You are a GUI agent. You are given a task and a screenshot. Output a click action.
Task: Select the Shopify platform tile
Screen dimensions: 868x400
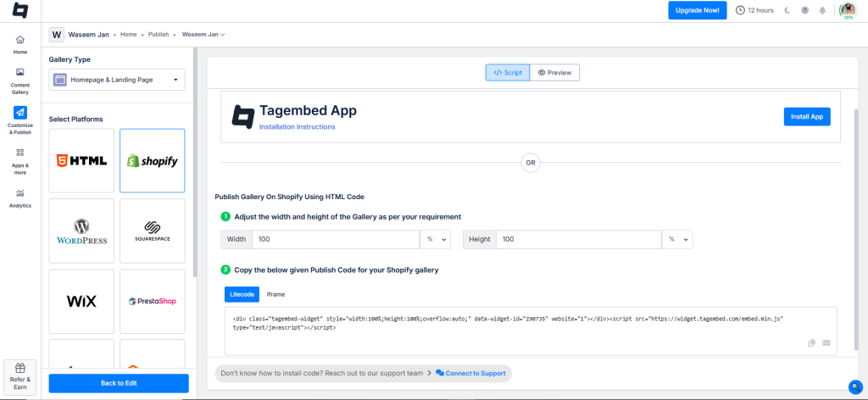[x=153, y=160]
